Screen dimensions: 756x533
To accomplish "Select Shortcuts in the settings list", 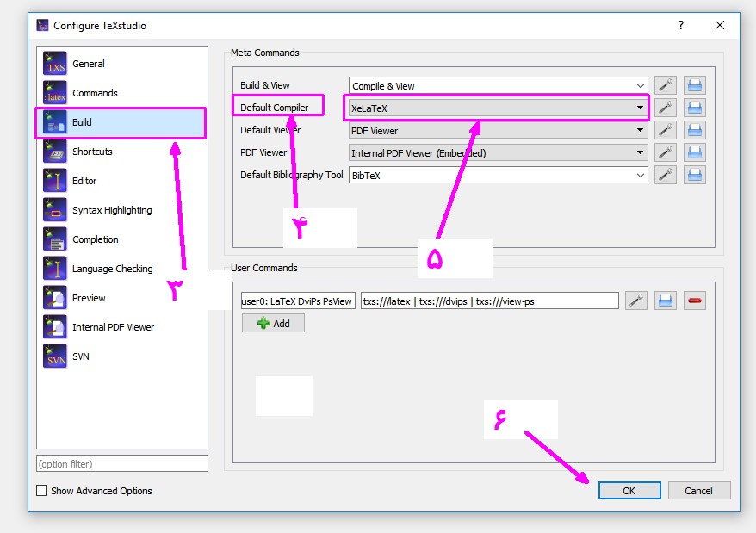I will (x=122, y=152).
